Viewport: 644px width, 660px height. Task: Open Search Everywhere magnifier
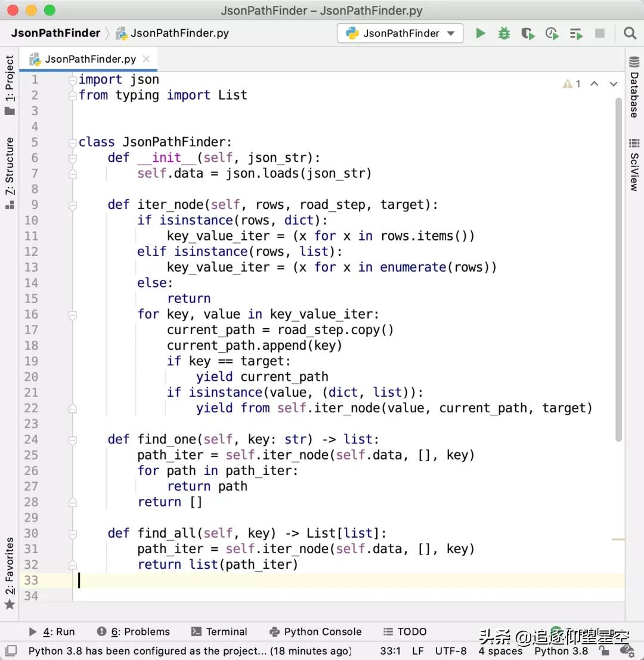point(630,33)
